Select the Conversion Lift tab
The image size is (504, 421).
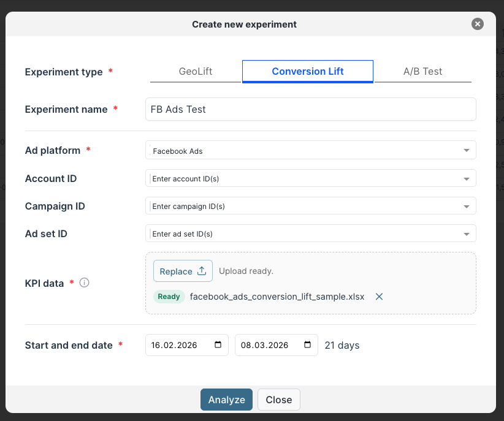click(x=308, y=71)
